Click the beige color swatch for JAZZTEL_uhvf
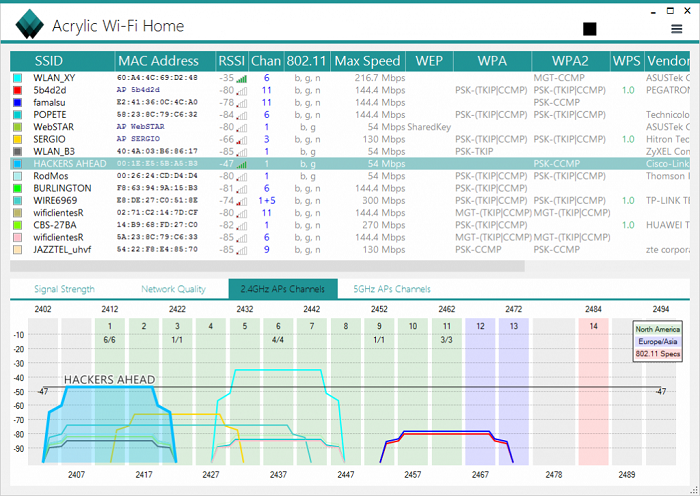Screen dimensions: 700x496 (17, 250)
